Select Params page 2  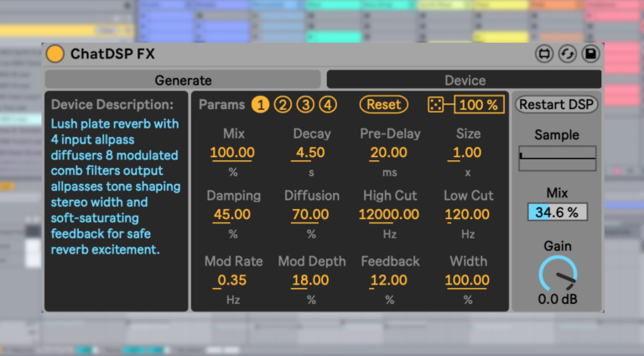coord(283,105)
